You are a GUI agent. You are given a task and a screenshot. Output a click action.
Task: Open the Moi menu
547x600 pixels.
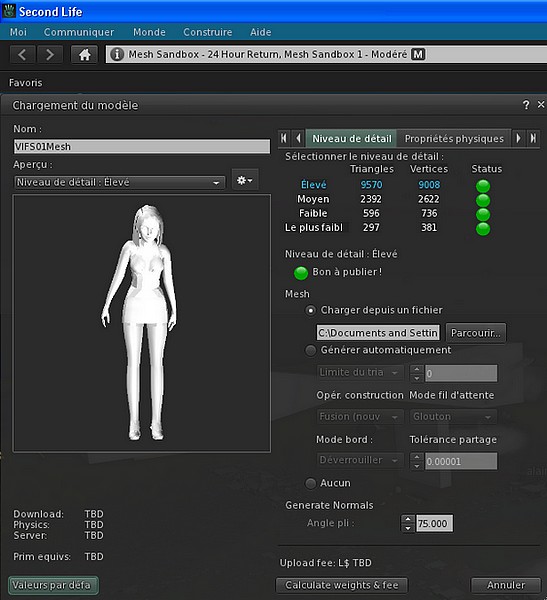[18, 32]
